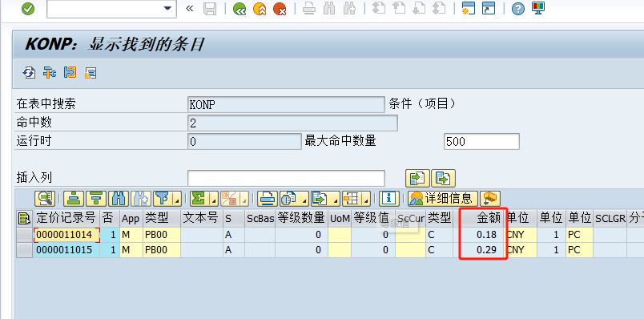Go to previous page icon
The width and height of the screenshot is (644, 319).
[399, 9]
